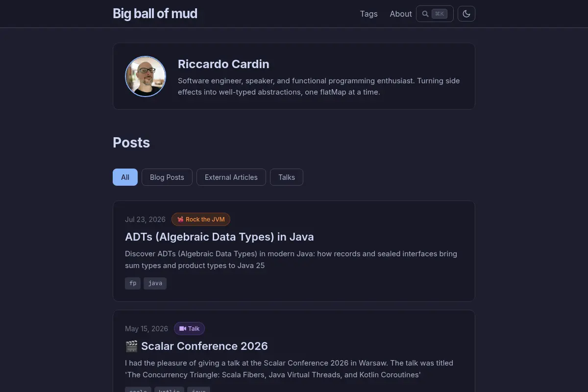This screenshot has height=392, width=588.
Task: Open the Tags page
Action: pyautogui.click(x=368, y=14)
